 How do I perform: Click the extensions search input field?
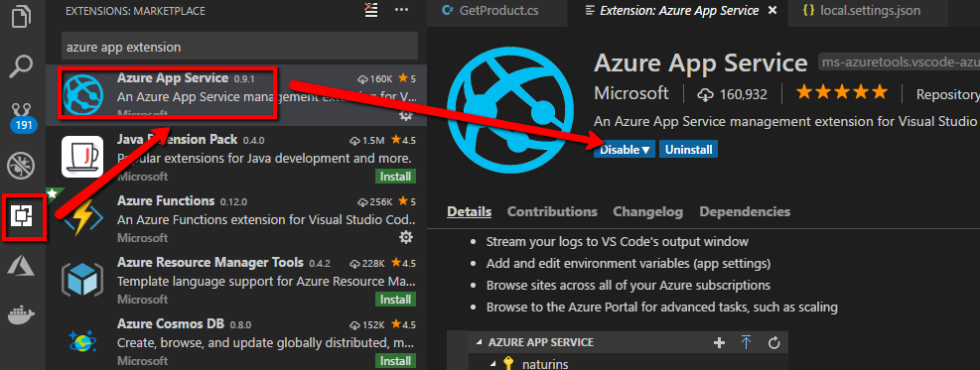pyautogui.click(x=239, y=47)
